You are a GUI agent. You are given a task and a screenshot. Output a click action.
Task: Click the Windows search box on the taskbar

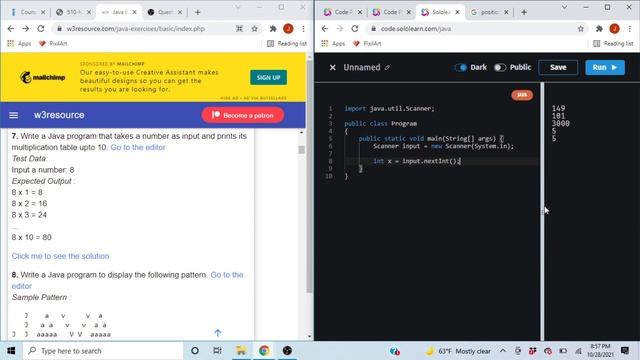pyautogui.click(x=103, y=351)
